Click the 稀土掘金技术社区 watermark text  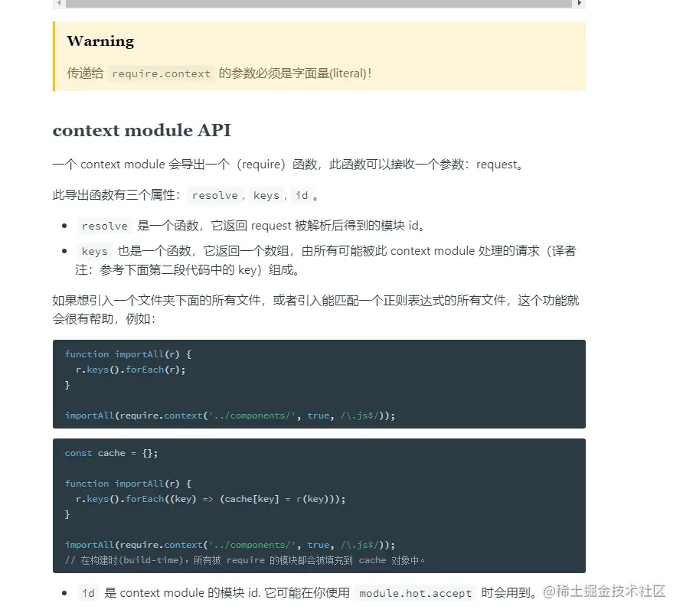[x=605, y=591]
